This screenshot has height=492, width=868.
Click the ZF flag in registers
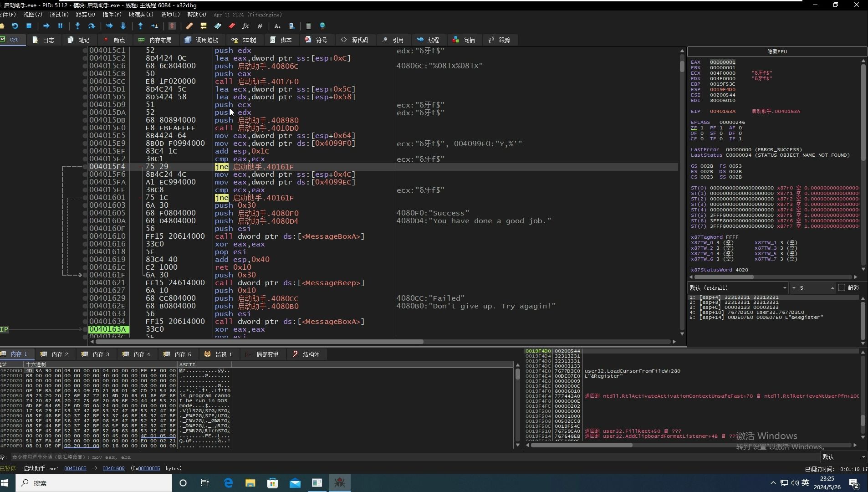[x=694, y=128]
